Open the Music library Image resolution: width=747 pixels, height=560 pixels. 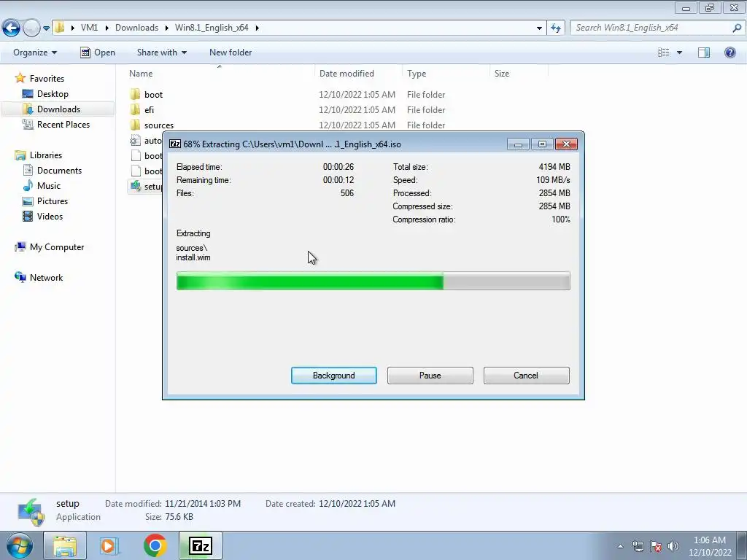click(x=49, y=185)
